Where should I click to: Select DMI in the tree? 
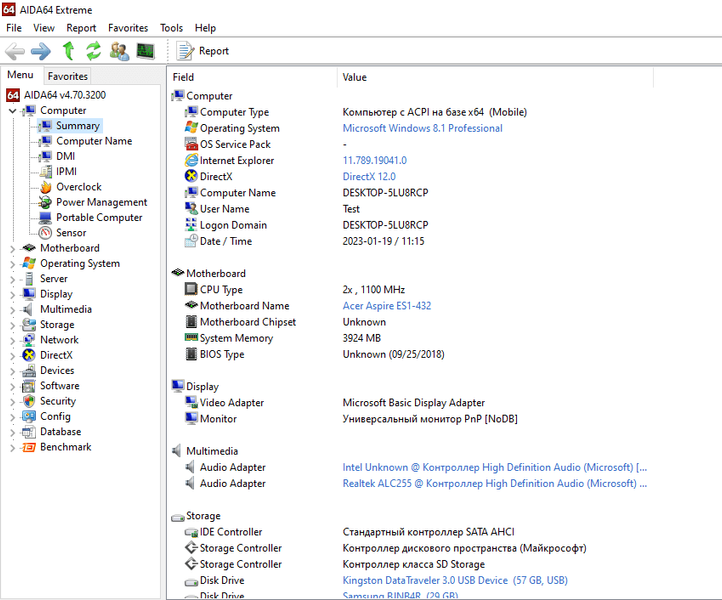65,156
